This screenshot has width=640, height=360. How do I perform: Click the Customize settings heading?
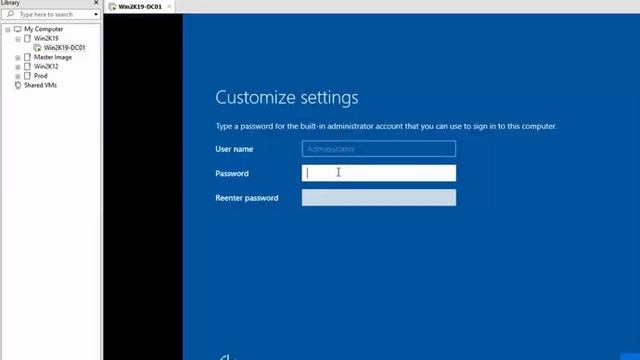(287, 98)
